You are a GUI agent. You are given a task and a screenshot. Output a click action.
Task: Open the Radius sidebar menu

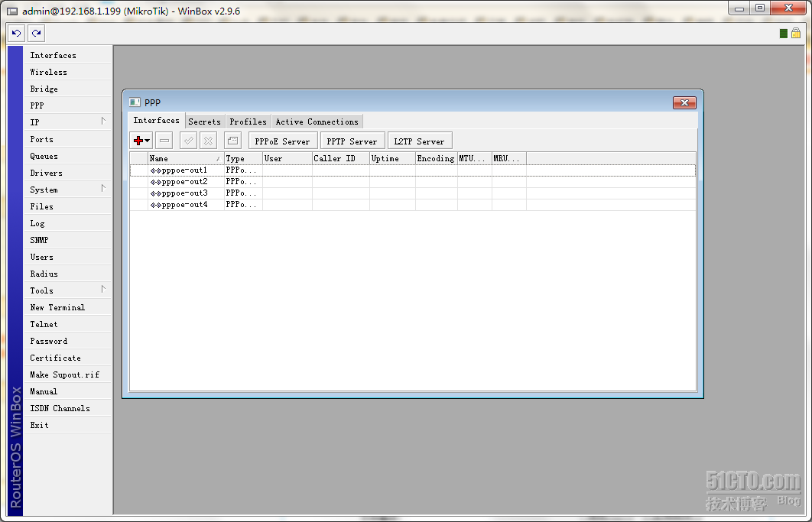[x=67, y=274]
